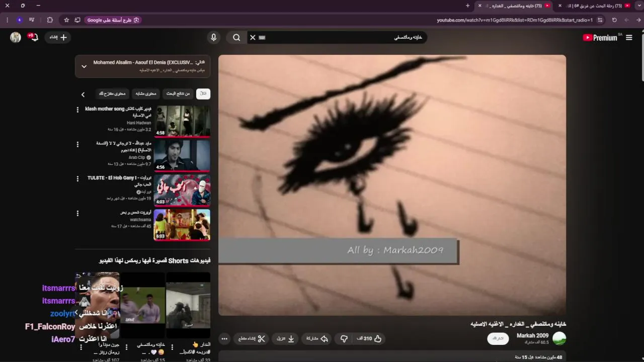Open the browser media control icon

(32, 20)
